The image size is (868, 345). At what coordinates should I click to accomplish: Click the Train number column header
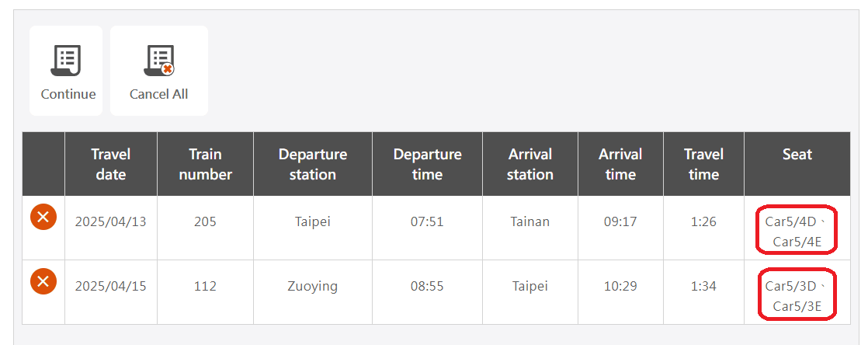click(x=205, y=164)
